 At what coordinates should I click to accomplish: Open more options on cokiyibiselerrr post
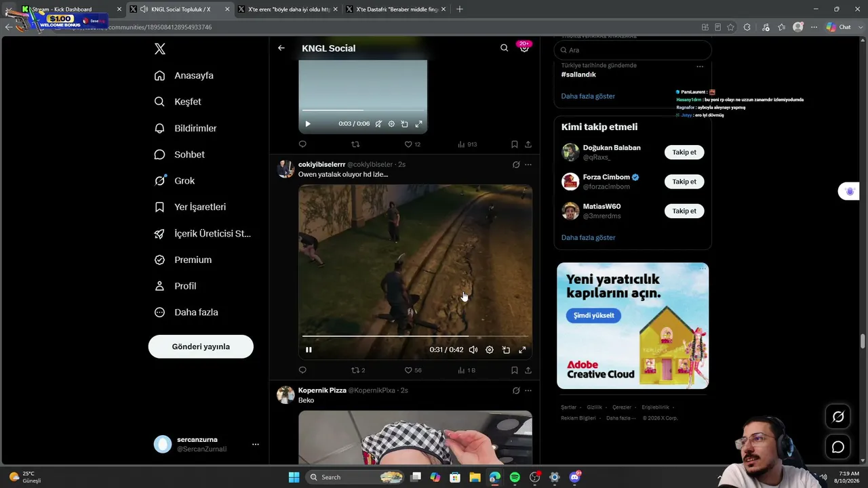tap(528, 165)
